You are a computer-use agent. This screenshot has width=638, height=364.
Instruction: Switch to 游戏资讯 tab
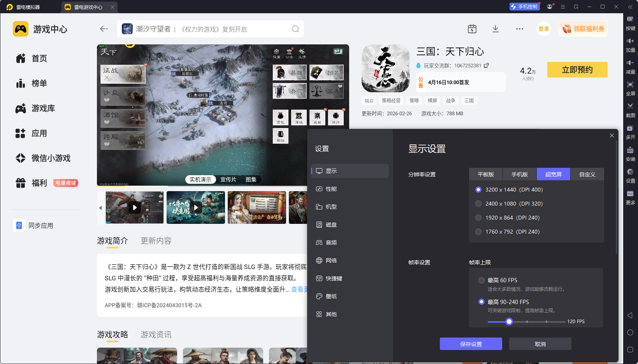[156, 335]
